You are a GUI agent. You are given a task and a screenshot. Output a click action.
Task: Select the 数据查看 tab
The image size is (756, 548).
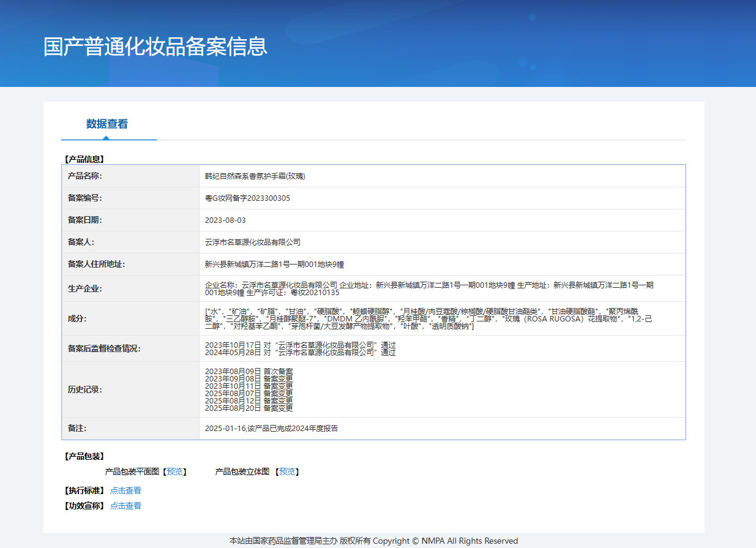107,124
